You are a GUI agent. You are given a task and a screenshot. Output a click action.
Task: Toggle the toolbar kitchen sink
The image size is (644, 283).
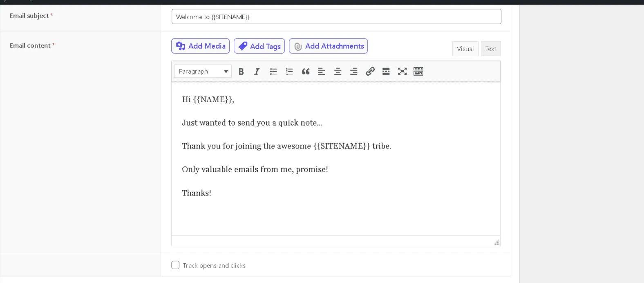pos(418,72)
